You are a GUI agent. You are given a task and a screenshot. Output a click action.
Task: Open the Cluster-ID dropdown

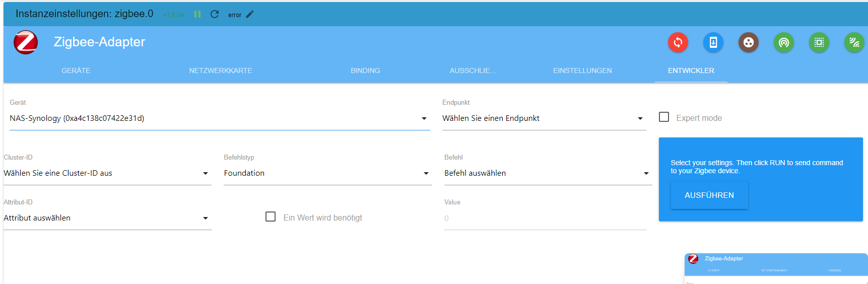point(107,173)
